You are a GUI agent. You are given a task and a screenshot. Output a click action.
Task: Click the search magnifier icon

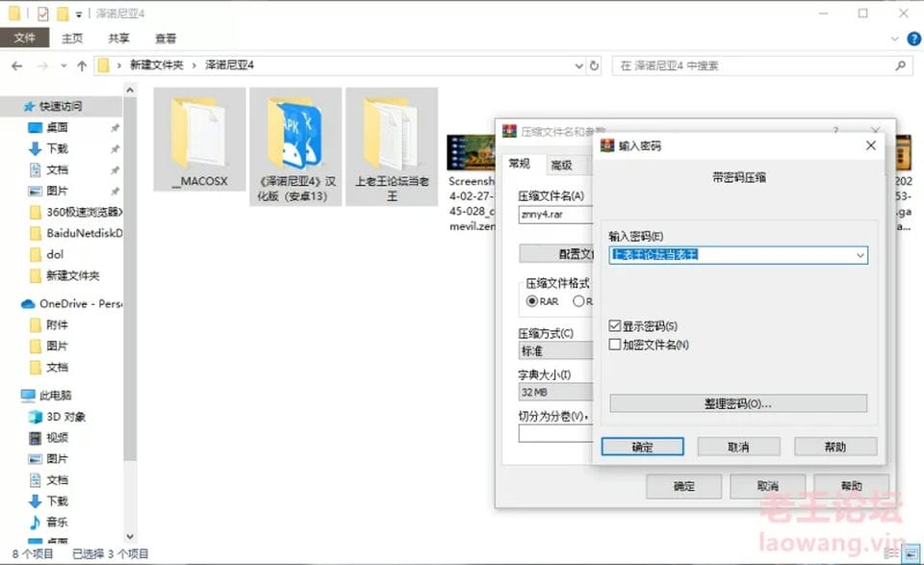(x=900, y=65)
